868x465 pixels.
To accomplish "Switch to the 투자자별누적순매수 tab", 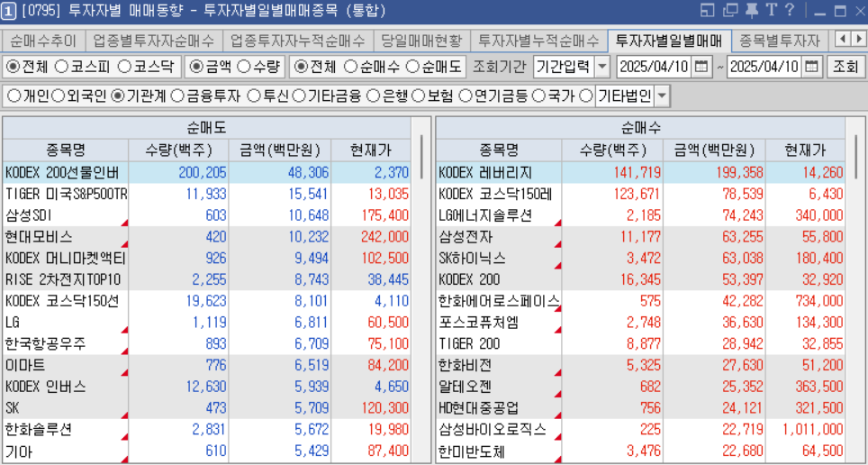I will click(x=538, y=40).
